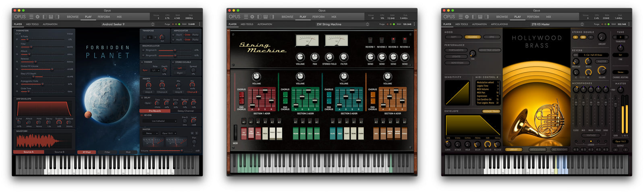
Task: Open Automation tab in String Machine window
Action: coord(265,24)
